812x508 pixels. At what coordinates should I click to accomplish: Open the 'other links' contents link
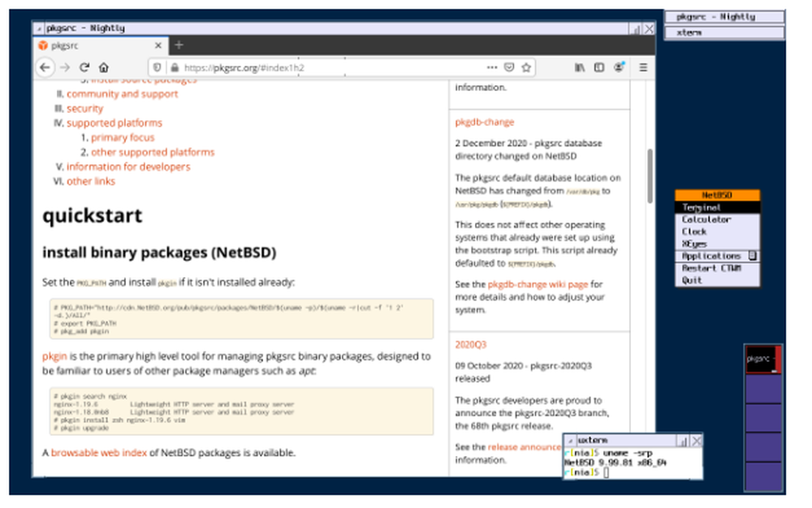coord(91,181)
